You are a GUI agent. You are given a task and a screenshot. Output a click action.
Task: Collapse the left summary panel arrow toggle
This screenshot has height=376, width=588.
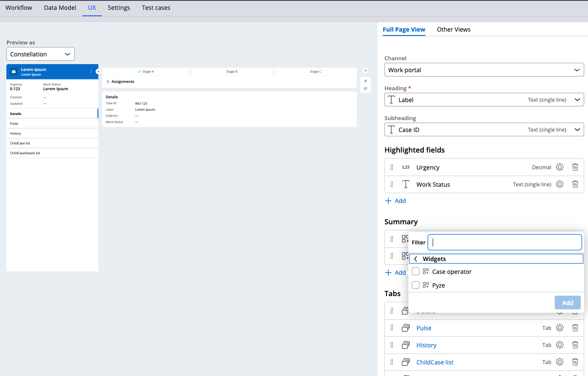98,72
